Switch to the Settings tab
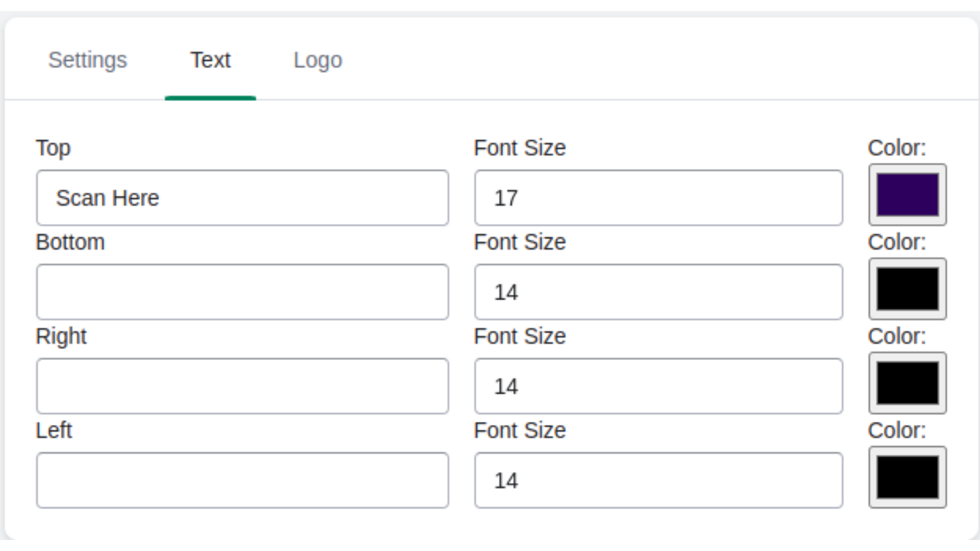 [x=88, y=60]
